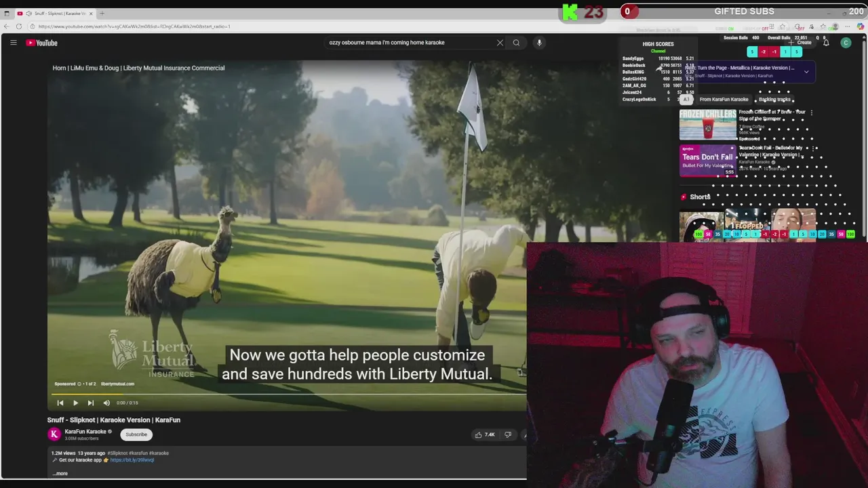Click the Shorts section heading
Image resolution: width=868 pixels, height=488 pixels.
click(700, 197)
